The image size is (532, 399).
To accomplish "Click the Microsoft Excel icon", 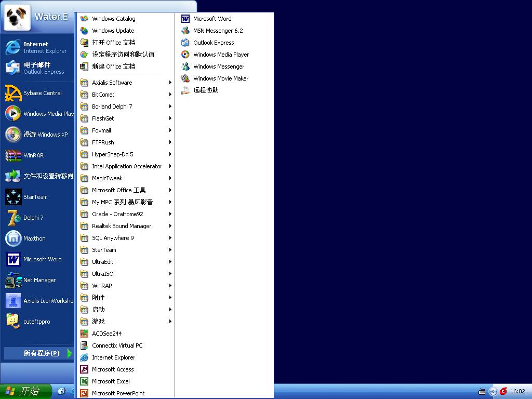I will 84,381.
